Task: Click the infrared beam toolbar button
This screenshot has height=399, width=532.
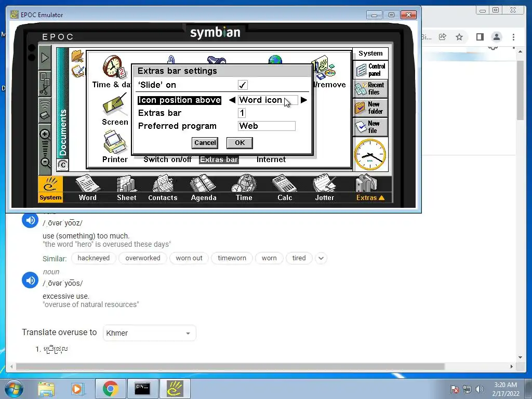Action: pyautogui.click(x=45, y=110)
